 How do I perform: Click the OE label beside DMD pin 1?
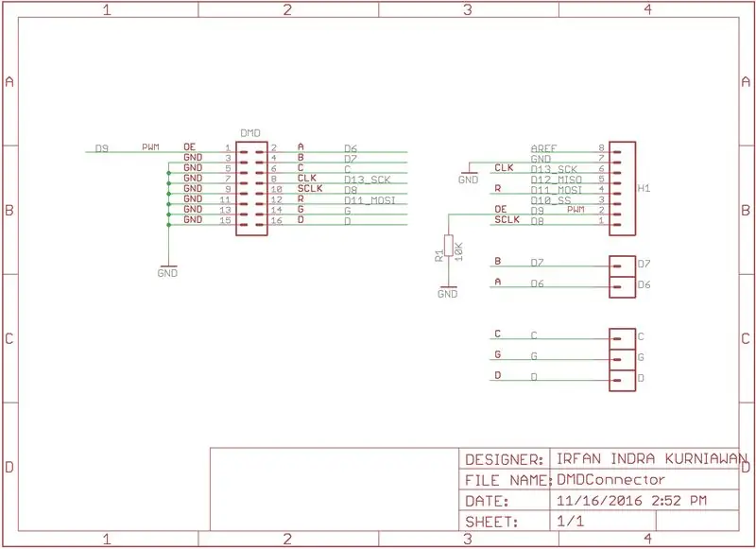point(189,146)
